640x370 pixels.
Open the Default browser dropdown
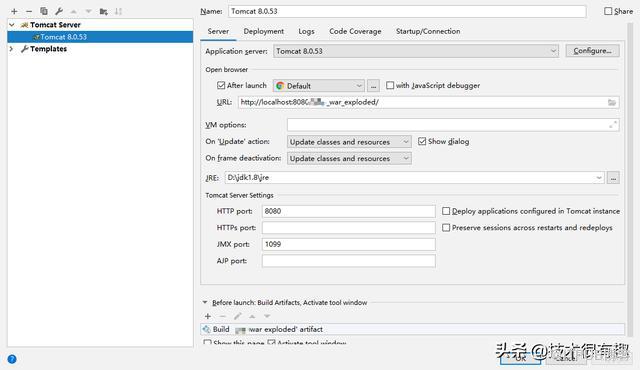(318, 86)
